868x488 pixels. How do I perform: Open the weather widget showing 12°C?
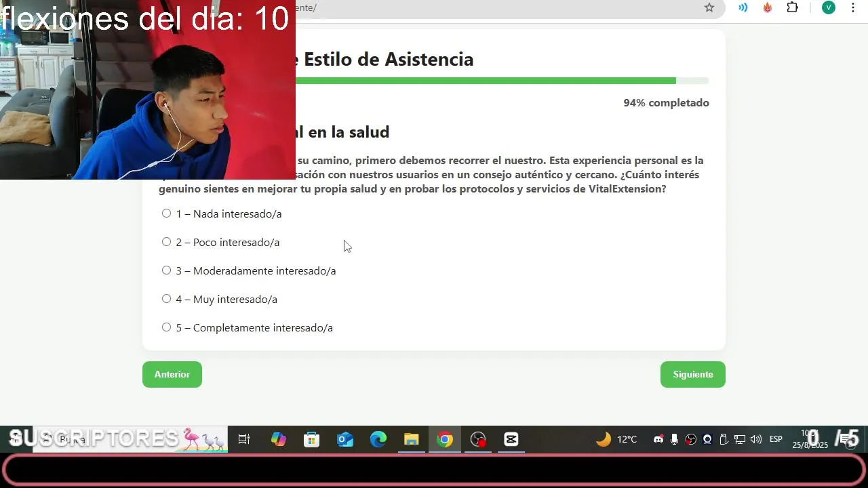pyautogui.click(x=616, y=439)
